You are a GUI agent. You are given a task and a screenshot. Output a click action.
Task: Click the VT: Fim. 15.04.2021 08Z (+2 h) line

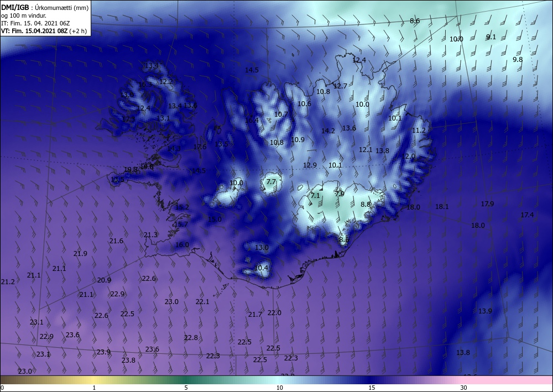coord(43,31)
